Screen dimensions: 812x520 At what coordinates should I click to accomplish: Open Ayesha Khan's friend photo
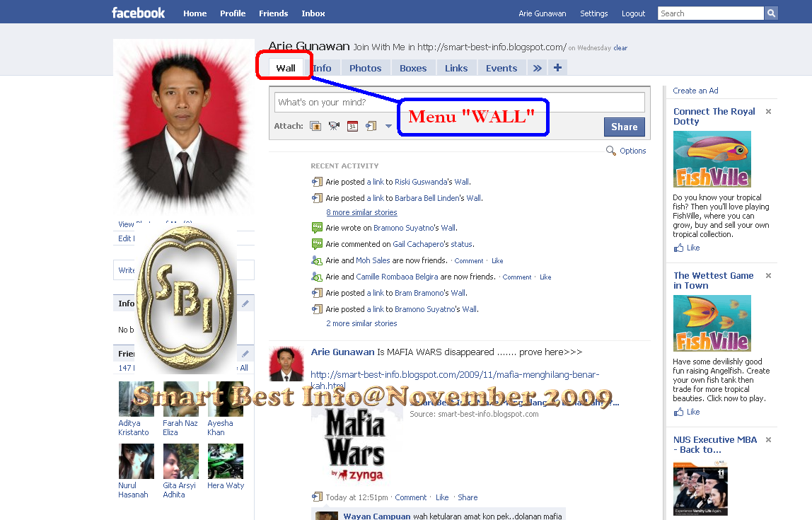click(225, 399)
